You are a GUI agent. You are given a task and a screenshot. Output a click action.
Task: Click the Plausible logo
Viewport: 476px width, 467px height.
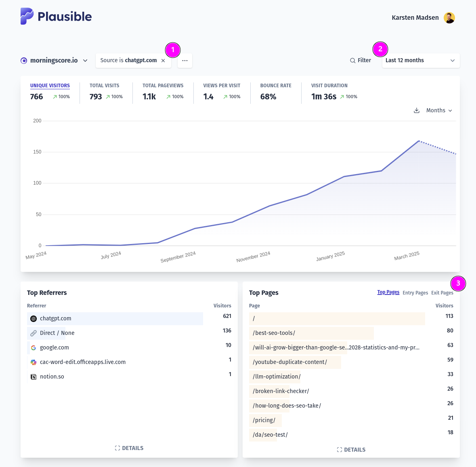coord(56,17)
